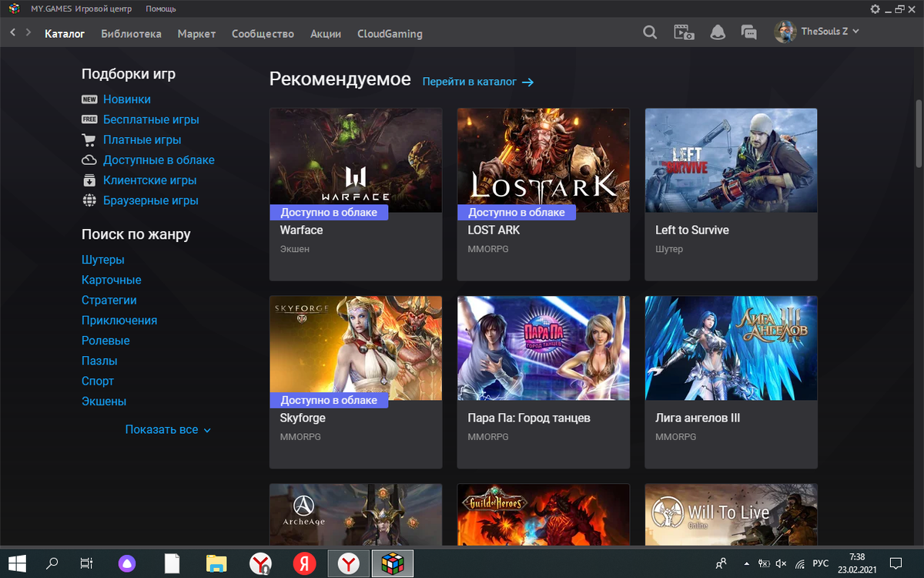
Task: Open the Клиентские игры link
Action: [x=149, y=180]
